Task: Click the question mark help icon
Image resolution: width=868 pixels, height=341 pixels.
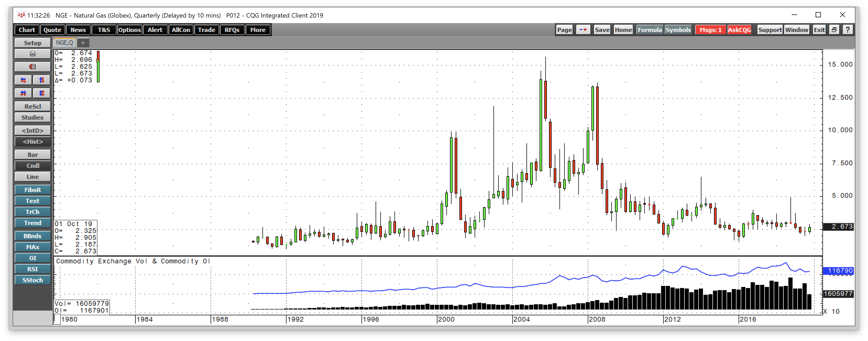Action: (848, 30)
